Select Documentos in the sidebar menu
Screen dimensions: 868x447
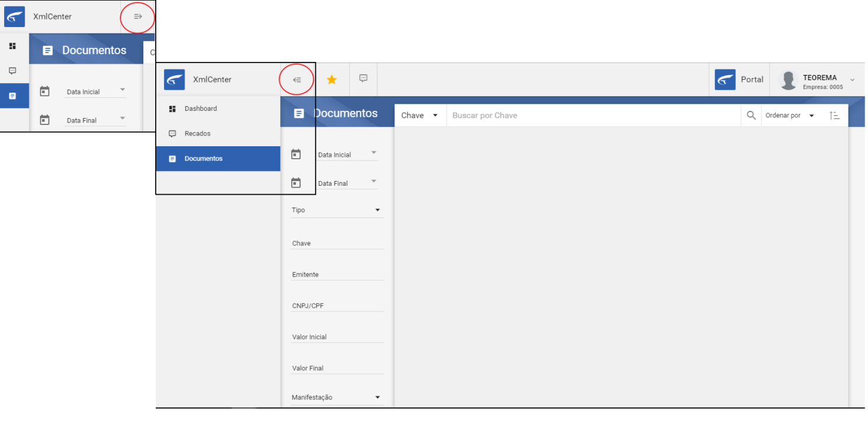218,159
